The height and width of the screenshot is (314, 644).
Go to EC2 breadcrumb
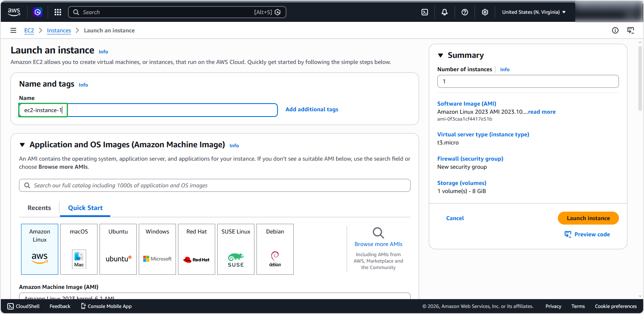[x=29, y=30]
